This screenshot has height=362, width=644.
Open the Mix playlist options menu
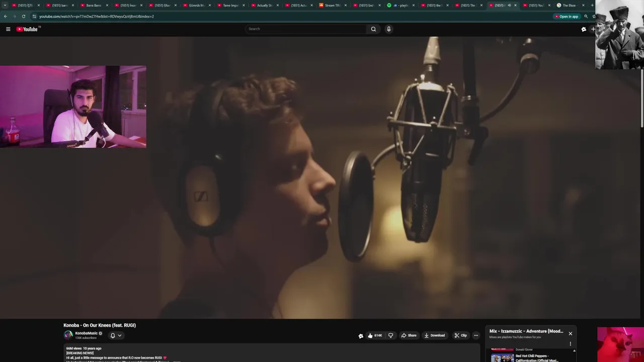[x=570, y=344]
